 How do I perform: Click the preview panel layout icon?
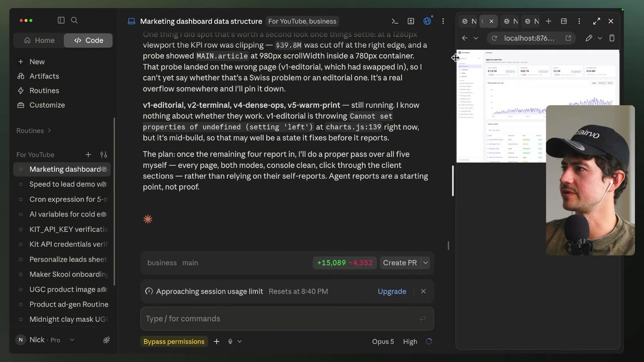[x=564, y=21]
